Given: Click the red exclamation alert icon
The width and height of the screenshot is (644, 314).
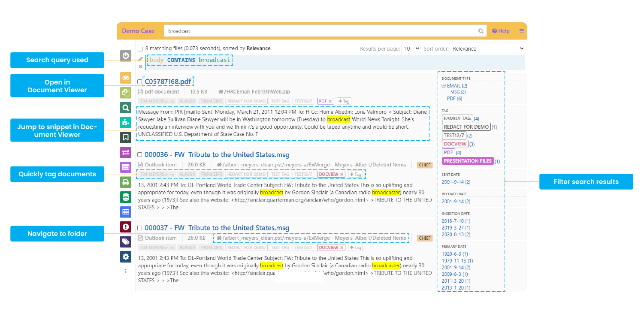Looking at the screenshot, I should point(126,226).
